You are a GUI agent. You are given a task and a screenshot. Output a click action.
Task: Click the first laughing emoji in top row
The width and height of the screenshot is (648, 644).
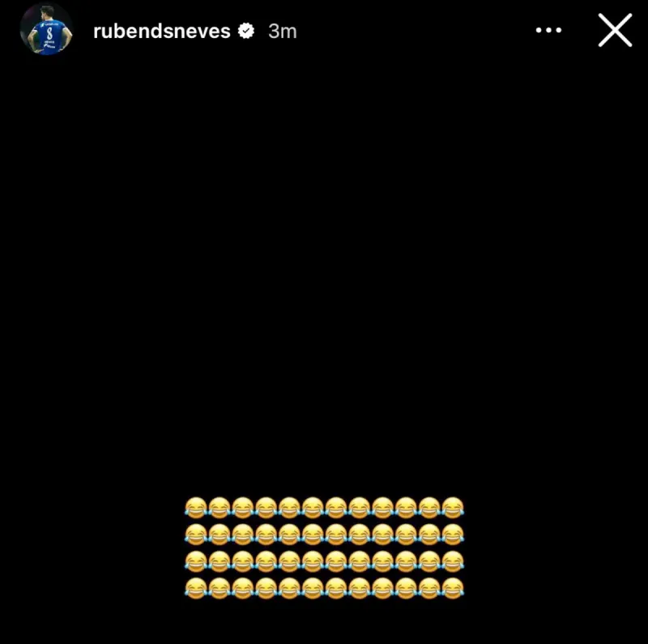[x=195, y=508]
